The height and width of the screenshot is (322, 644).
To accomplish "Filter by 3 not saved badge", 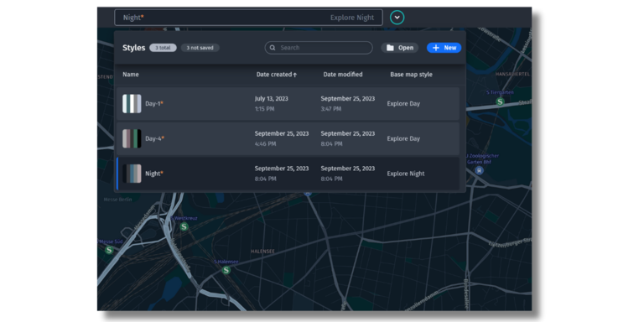I will (x=200, y=48).
